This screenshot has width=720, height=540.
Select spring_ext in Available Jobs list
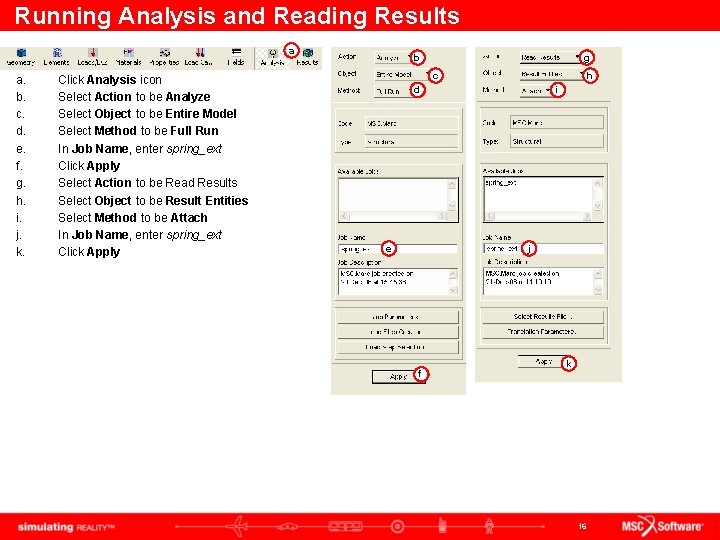[501, 183]
